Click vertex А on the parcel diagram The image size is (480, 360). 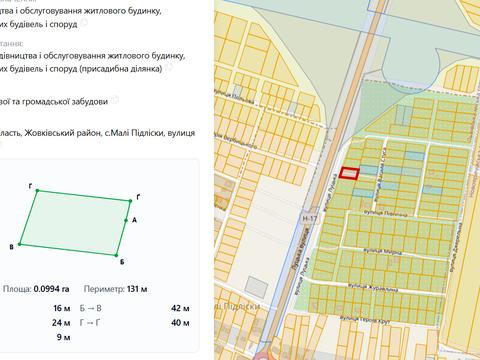126,220
